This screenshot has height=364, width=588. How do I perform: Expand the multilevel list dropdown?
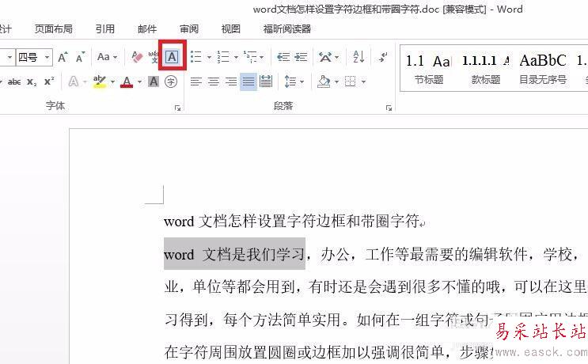pyautogui.click(x=262, y=57)
